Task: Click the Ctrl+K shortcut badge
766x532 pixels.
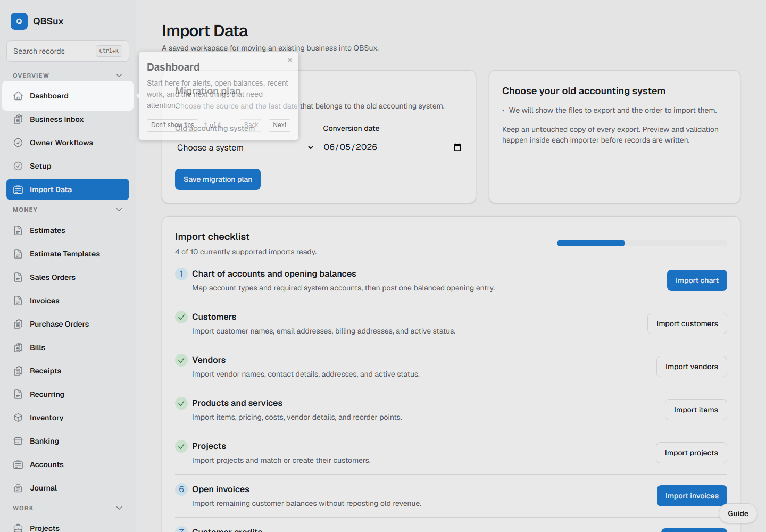Action: coord(109,51)
